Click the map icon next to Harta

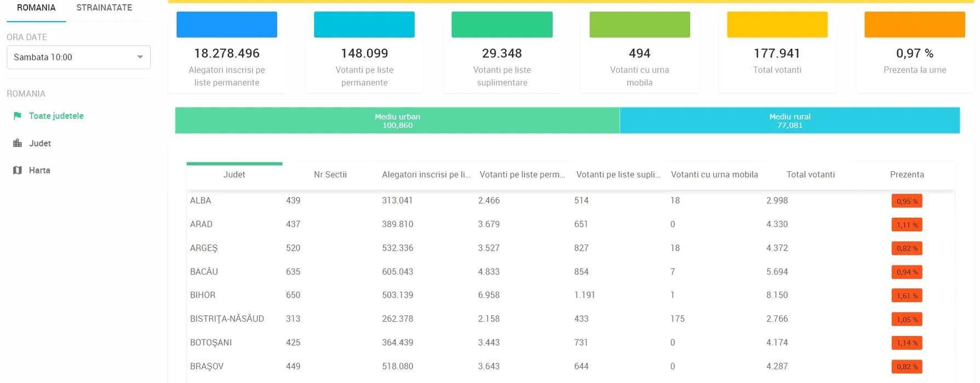pyautogui.click(x=18, y=170)
